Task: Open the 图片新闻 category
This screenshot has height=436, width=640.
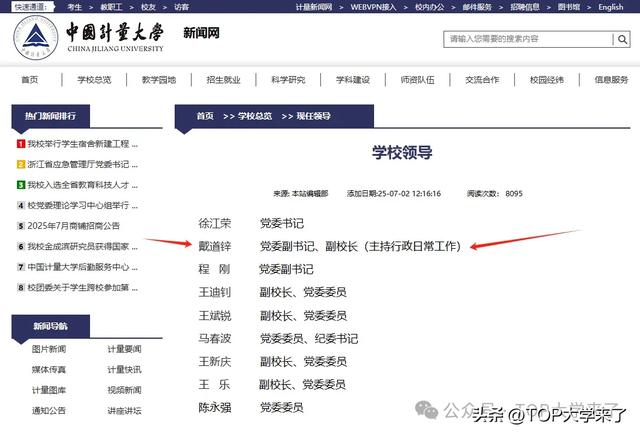Action: pyautogui.click(x=49, y=349)
